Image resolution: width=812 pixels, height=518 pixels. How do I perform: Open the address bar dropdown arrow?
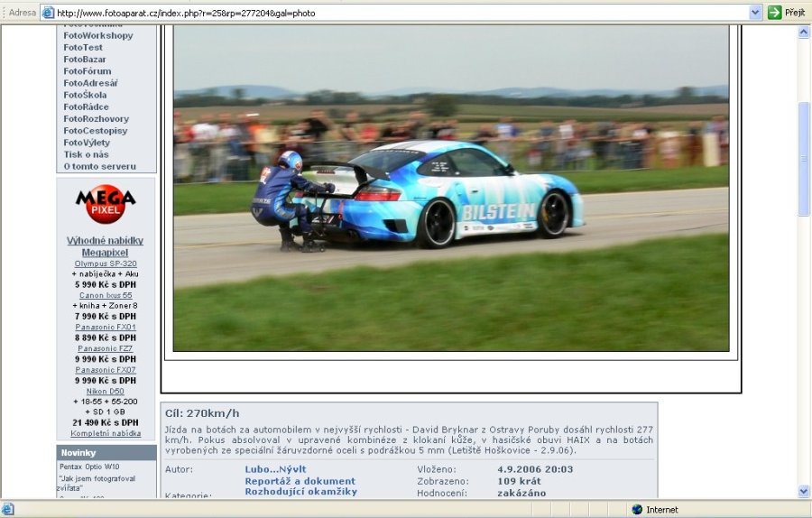(x=755, y=13)
